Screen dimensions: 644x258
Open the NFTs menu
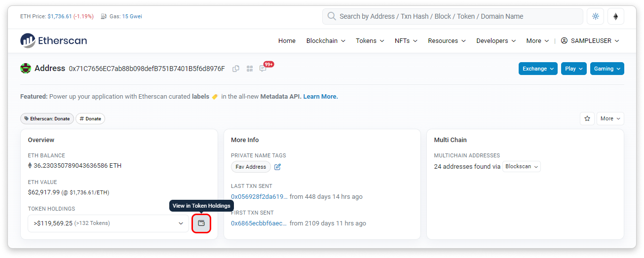tap(406, 41)
